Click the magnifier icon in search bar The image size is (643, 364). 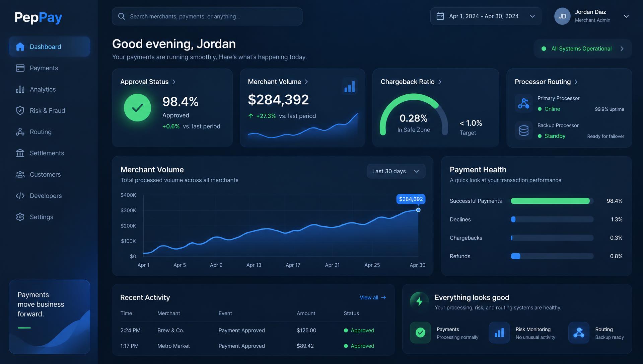(122, 16)
